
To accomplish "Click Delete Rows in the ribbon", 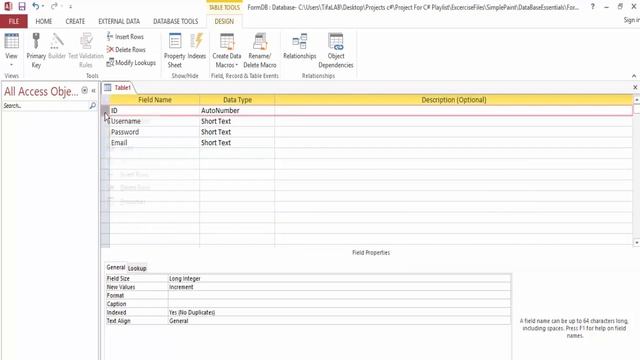I will tap(126, 50).
